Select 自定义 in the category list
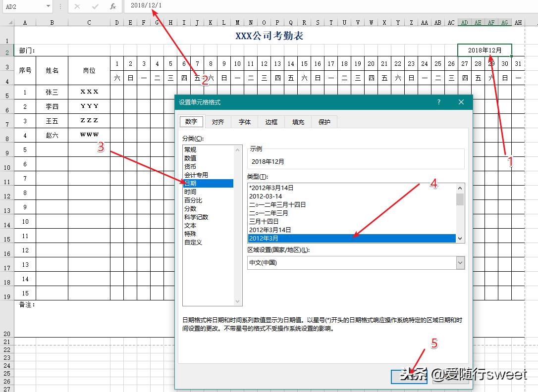 [x=194, y=242]
